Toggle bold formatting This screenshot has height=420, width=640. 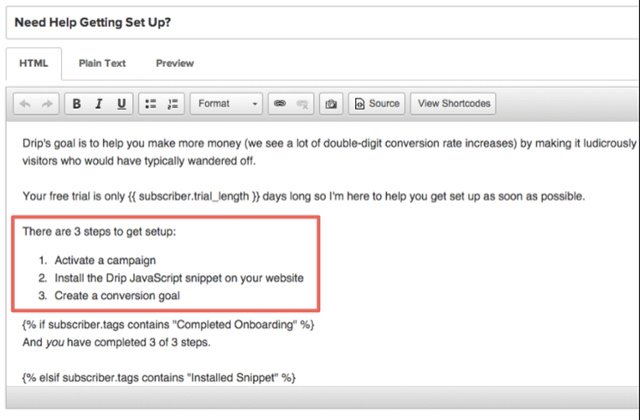pyautogui.click(x=76, y=104)
